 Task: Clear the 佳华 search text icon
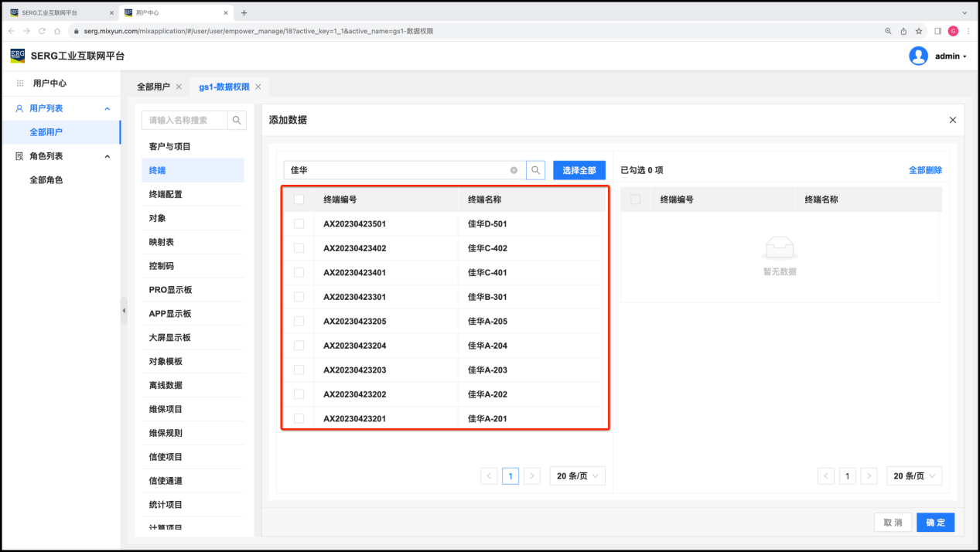point(514,170)
